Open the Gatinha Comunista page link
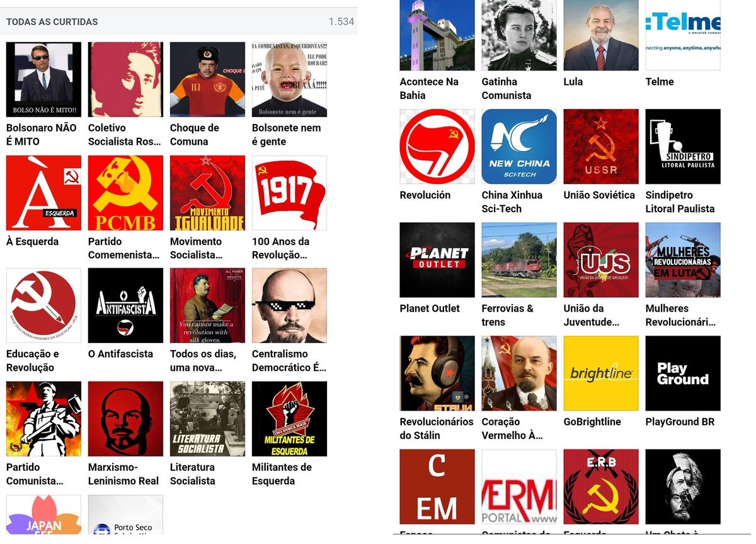 tap(507, 89)
